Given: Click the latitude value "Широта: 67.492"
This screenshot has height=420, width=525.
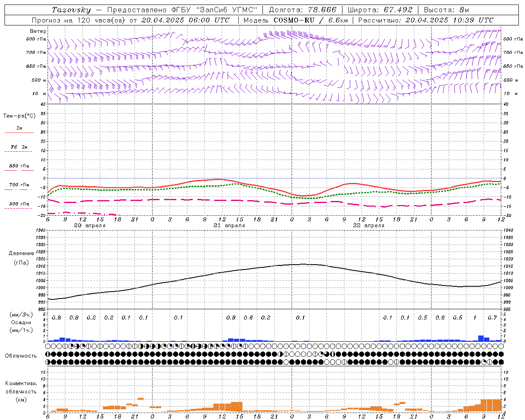Looking at the screenshot, I should click(x=380, y=10).
